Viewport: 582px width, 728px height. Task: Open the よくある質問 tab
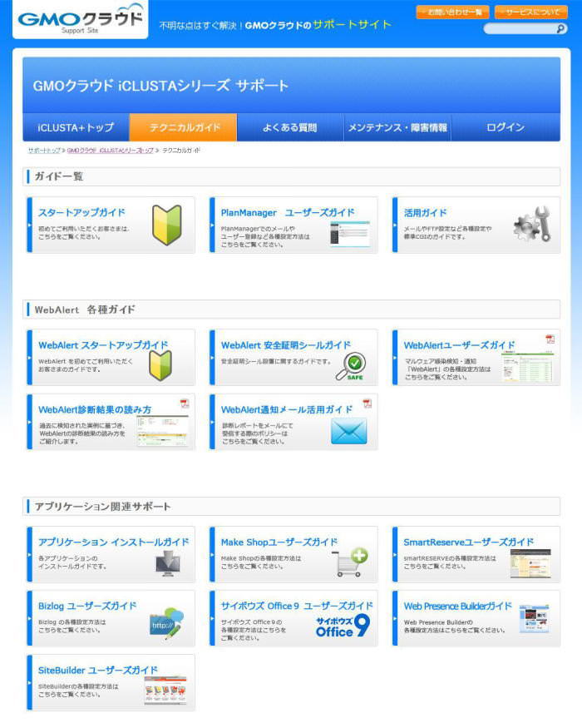(290, 127)
